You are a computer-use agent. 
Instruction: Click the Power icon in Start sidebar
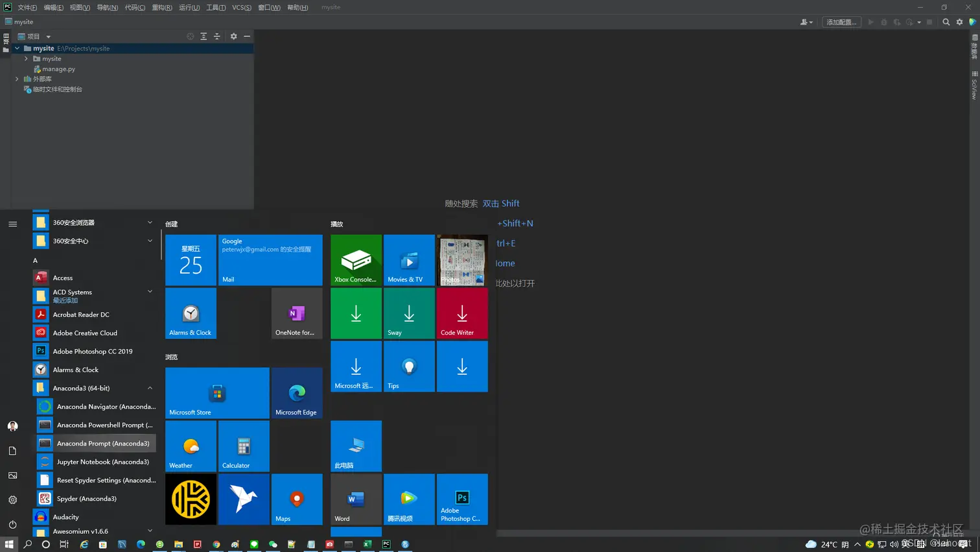pos(12,525)
